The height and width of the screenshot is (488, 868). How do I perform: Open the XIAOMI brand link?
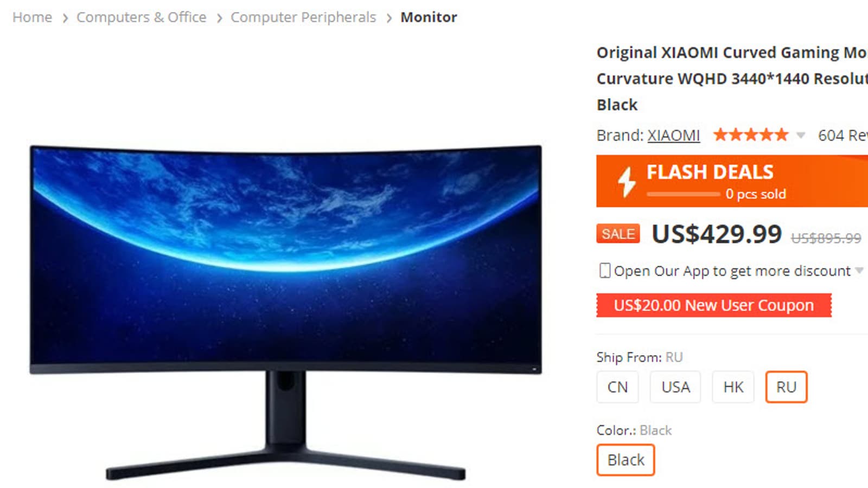click(x=674, y=135)
